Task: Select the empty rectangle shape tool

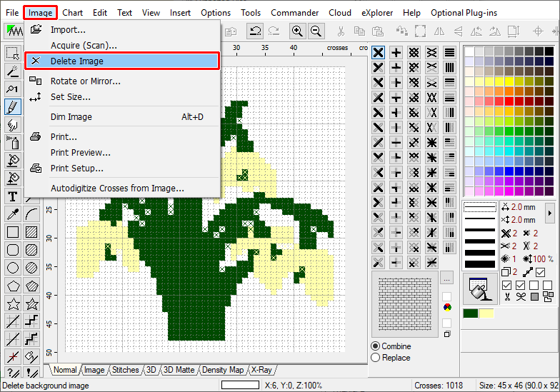Action: coord(13,232)
